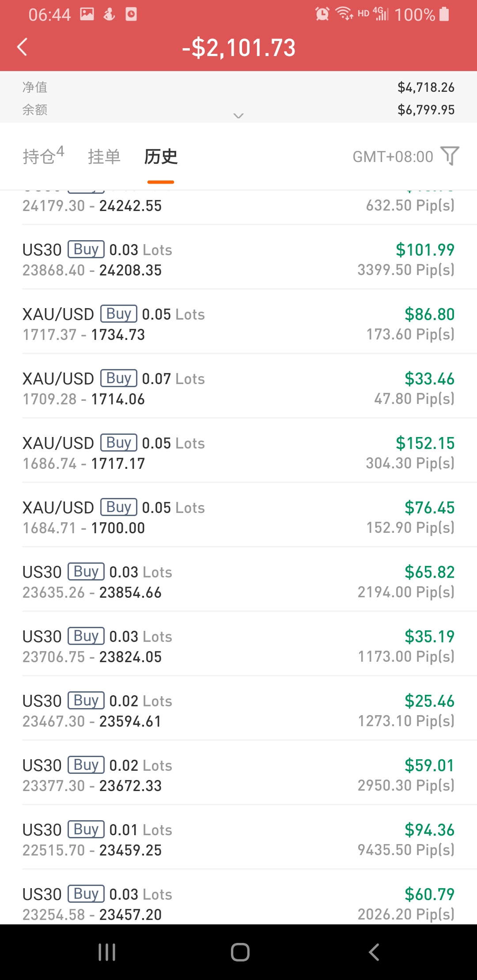Tap the -$2,101.73 total profit header
The image size is (477, 980).
[x=238, y=48]
